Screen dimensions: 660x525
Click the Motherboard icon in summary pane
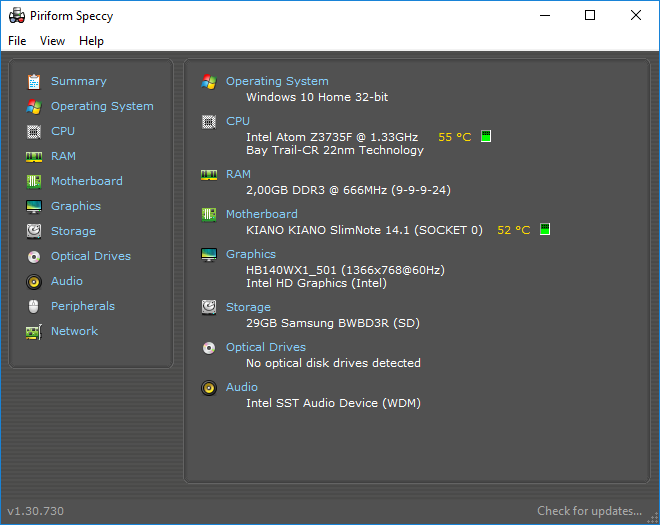click(209, 215)
